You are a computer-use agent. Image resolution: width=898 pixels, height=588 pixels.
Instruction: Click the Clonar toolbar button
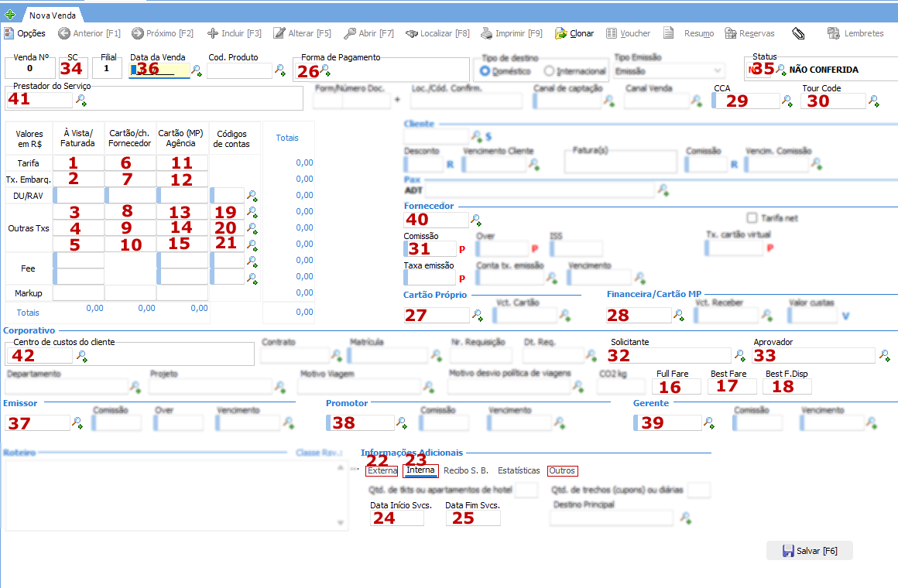(574, 33)
